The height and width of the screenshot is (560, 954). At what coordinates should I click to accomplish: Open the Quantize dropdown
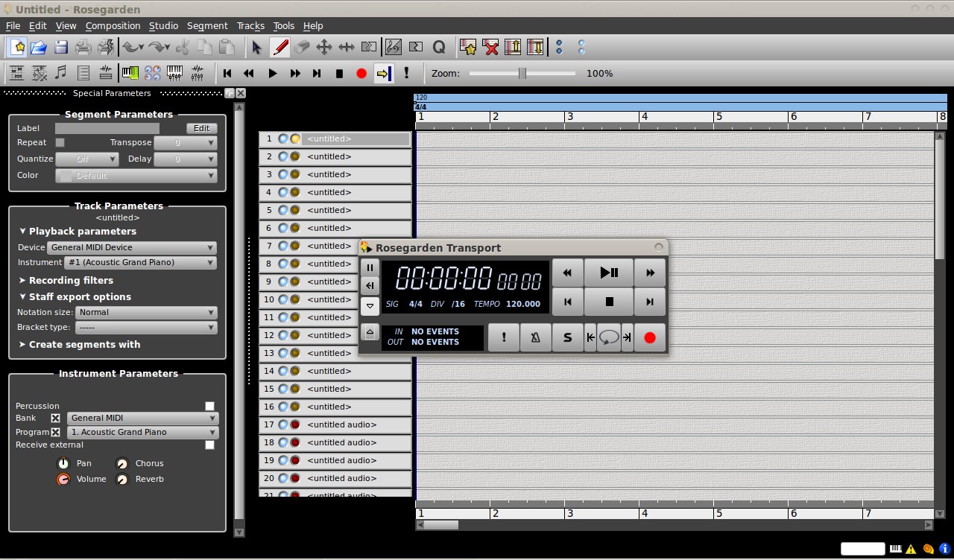click(86, 159)
